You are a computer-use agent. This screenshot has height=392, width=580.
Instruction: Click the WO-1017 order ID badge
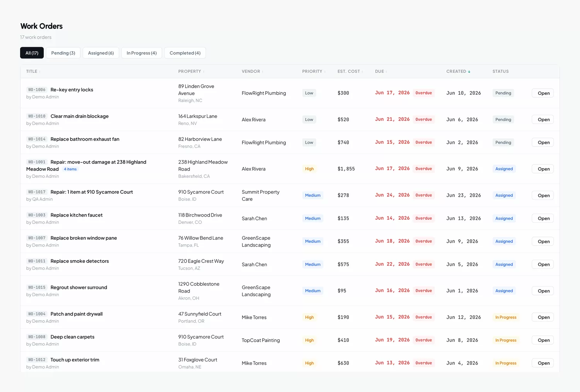pos(37,192)
